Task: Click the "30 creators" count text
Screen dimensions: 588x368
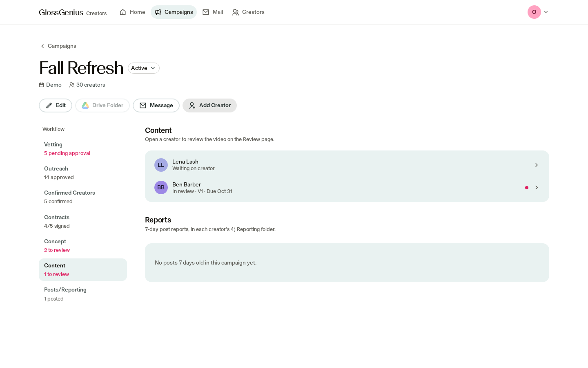Action: pyautogui.click(x=91, y=85)
